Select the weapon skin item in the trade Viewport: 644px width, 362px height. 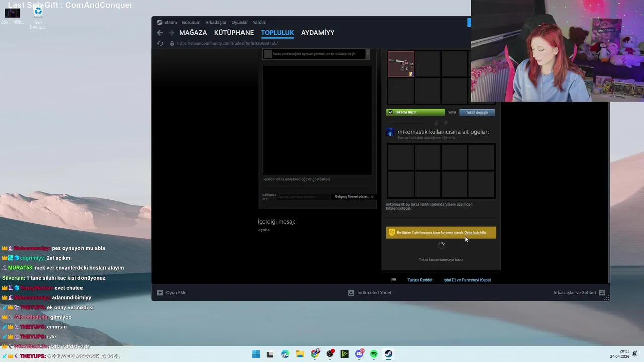pos(401,64)
